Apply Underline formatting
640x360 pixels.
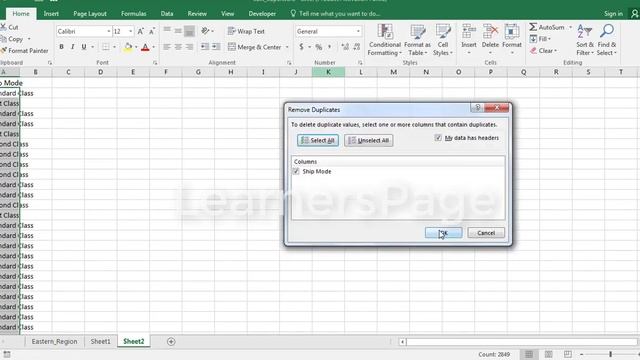pyautogui.click(x=84, y=47)
